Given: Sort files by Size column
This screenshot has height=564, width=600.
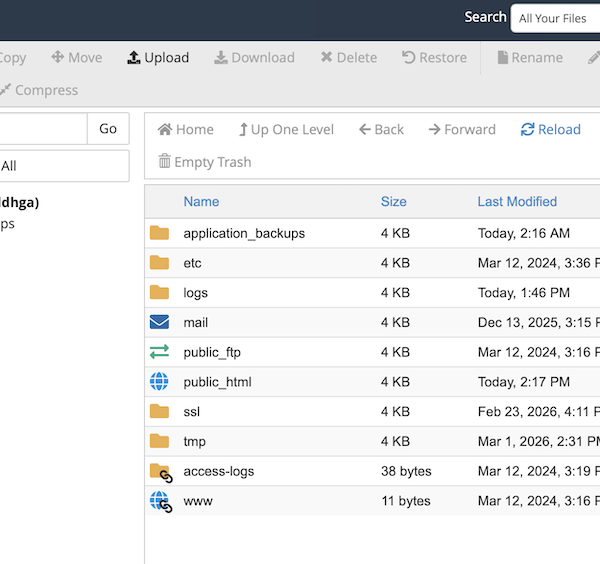Looking at the screenshot, I should 394,201.
